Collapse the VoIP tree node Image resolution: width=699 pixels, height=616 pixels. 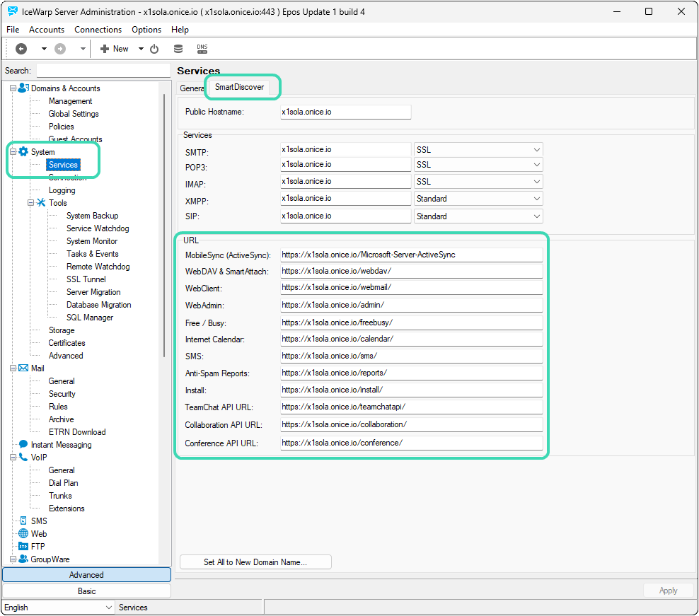(13, 457)
